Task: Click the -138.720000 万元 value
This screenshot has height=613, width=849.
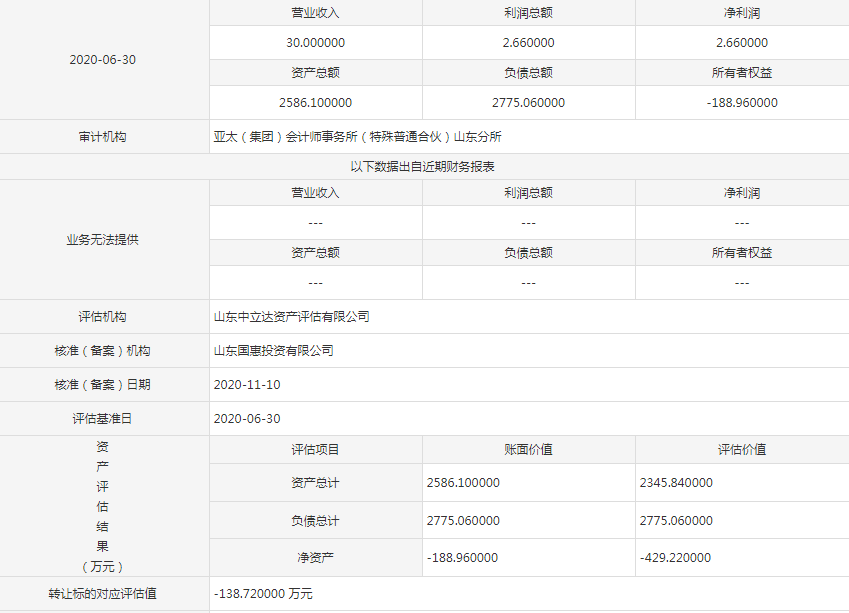Action: [x=263, y=594]
